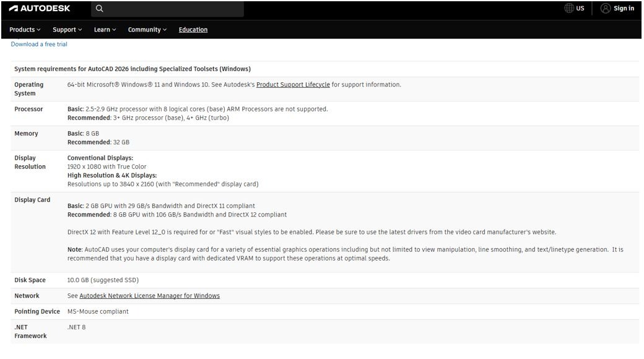Viewport: 644px width, 359px height.
Task: Click 'Recommended: 32 GB' memory text
Action: coord(98,142)
